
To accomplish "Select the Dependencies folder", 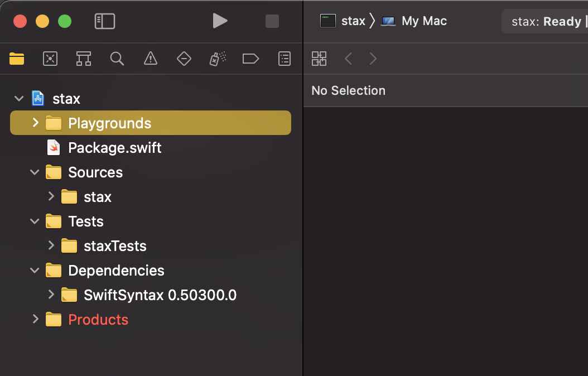I will pyautogui.click(x=116, y=271).
